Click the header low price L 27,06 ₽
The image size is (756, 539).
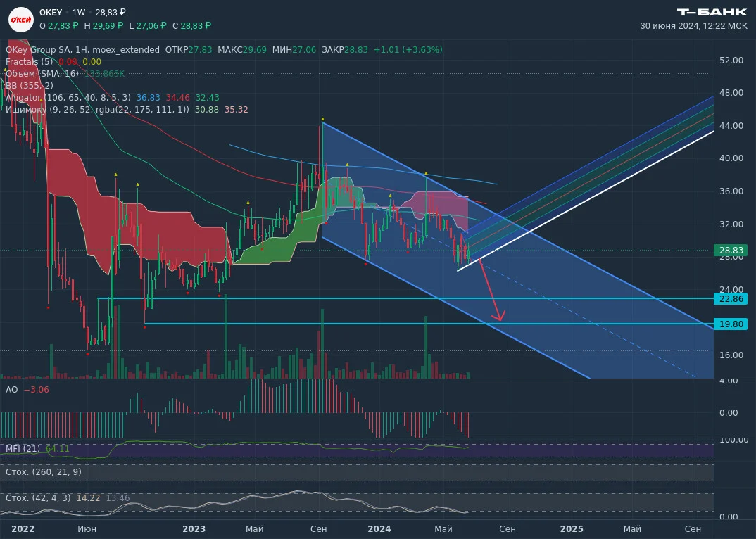click(148, 25)
